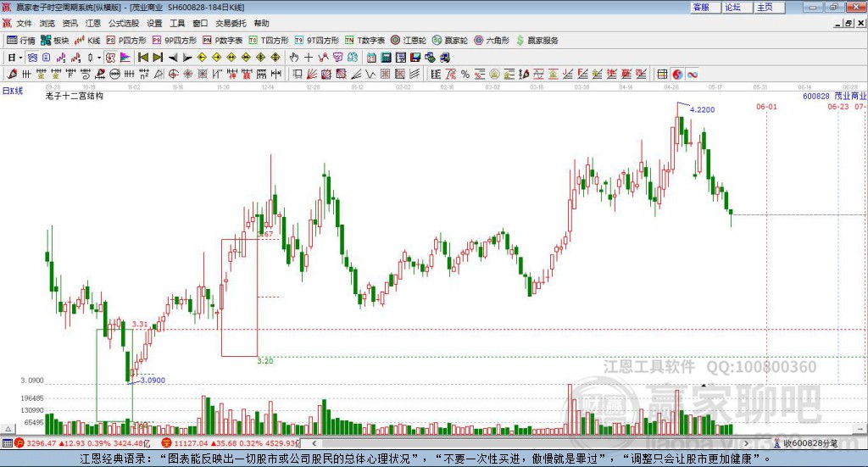868x467 pixels.
Task: Open the 交易委托 menu
Action: coord(231,23)
